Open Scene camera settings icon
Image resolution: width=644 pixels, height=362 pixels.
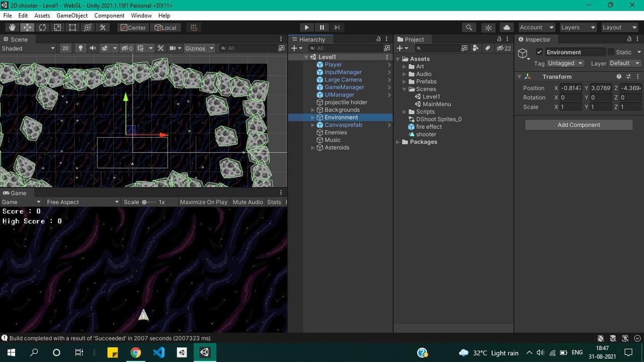tap(173, 48)
